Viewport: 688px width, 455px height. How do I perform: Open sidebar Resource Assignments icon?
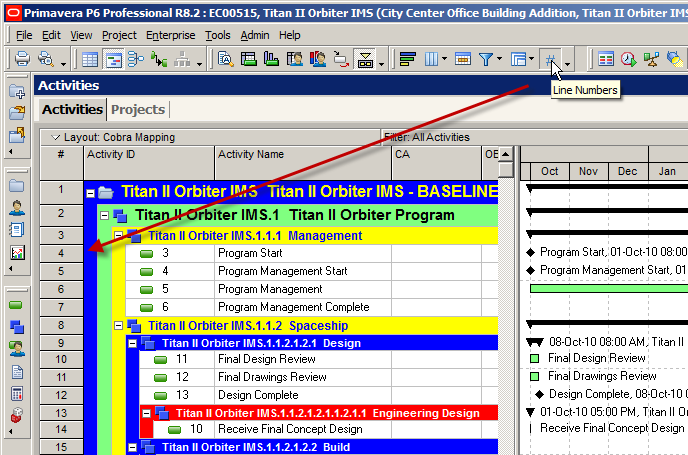click(x=17, y=349)
